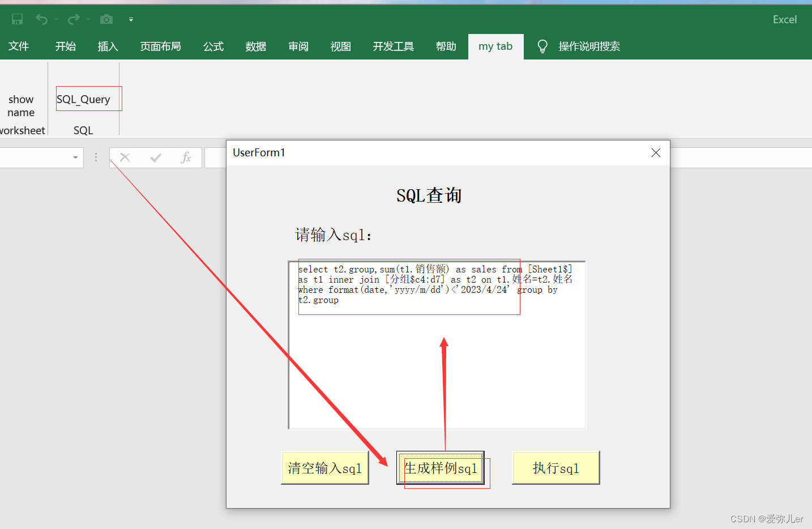Switch to the 审阅 ribbon tab
The height and width of the screenshot is (529, 812).
[298, 46]
